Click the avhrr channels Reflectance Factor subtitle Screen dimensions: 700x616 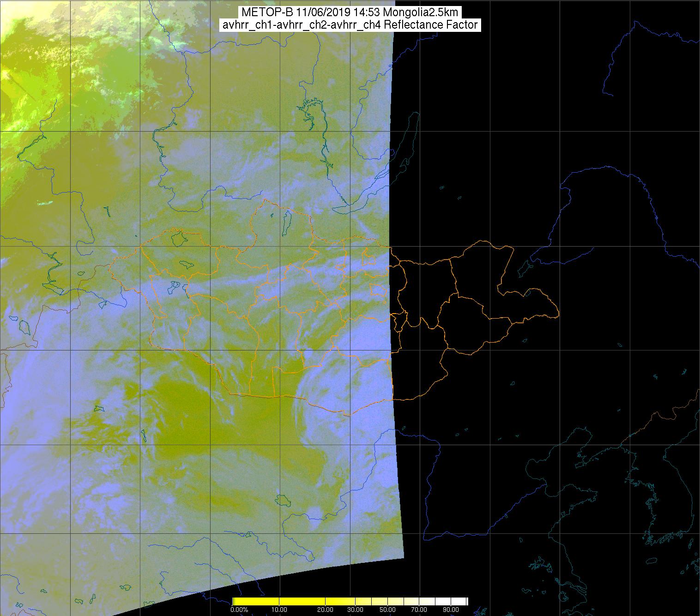tap(350, 25)
